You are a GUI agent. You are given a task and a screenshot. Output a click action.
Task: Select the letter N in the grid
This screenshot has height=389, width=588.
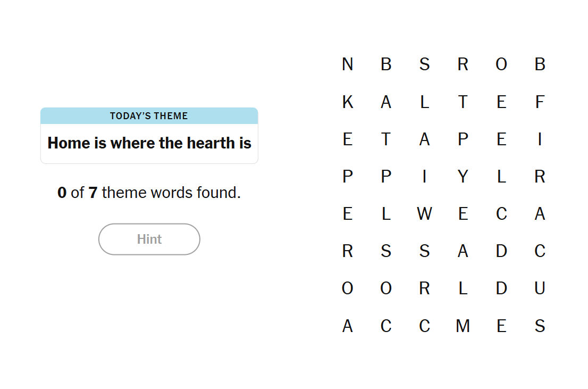[348, 64]
